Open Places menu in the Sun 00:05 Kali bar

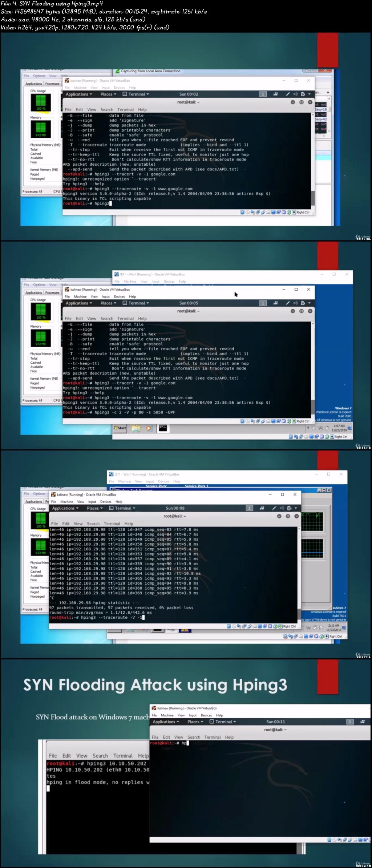tap(108, 303)
